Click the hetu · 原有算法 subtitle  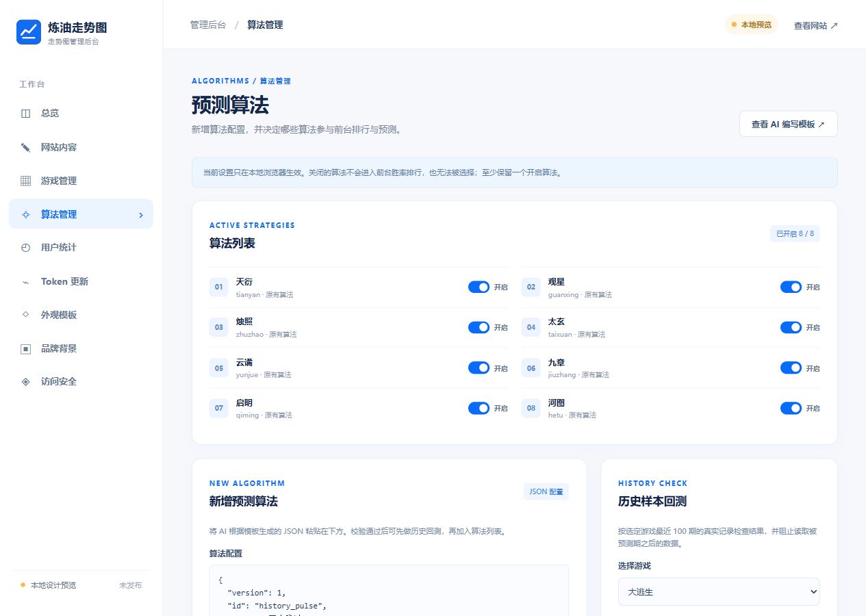coord(572,415)
